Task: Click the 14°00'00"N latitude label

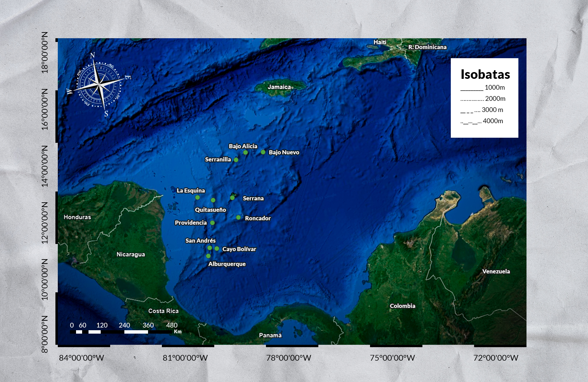Action: click(x=45, y=166)
